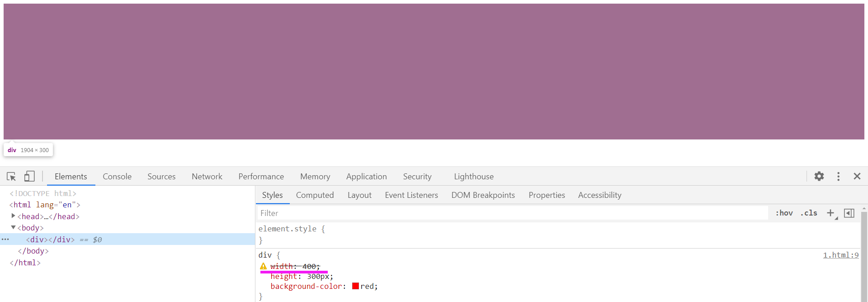The height and width of the screenshot is (302, 868).
Task: Focus the styles Filter input
Action: point(513,213)
